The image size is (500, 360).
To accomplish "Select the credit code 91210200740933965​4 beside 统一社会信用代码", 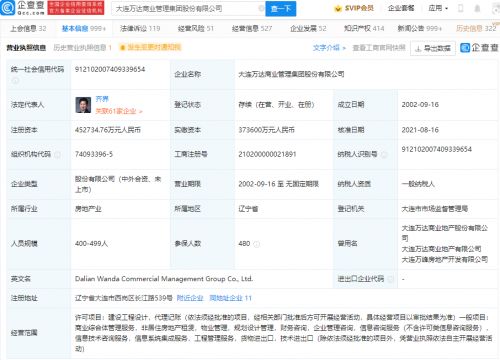I will [110, 69].
